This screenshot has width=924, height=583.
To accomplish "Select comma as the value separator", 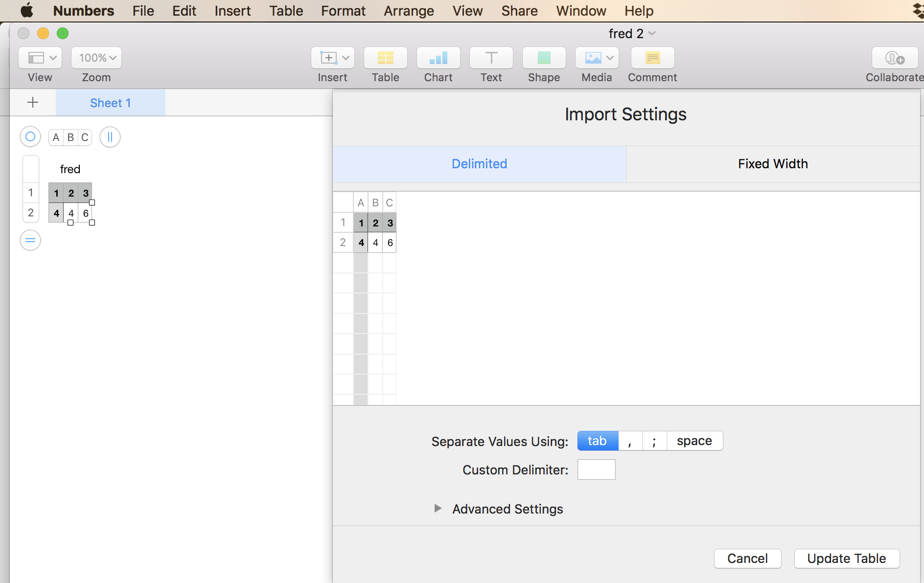I will coord(630,441).
